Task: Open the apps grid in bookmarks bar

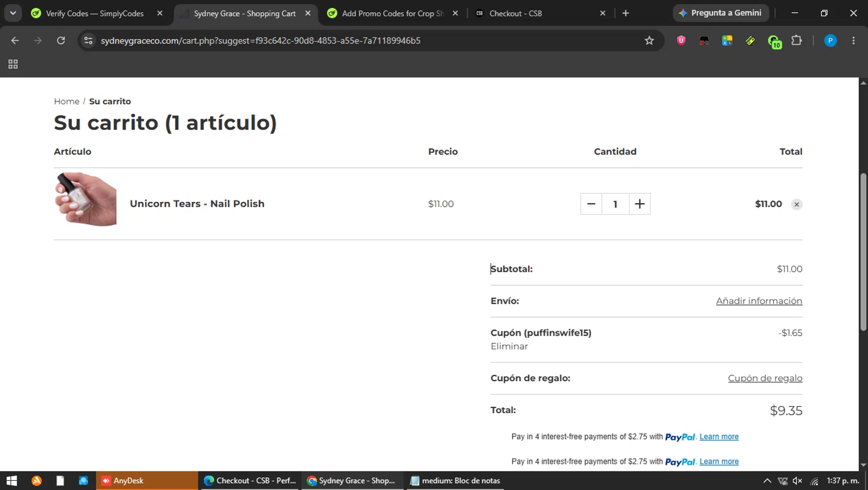Action: point(13,64)
